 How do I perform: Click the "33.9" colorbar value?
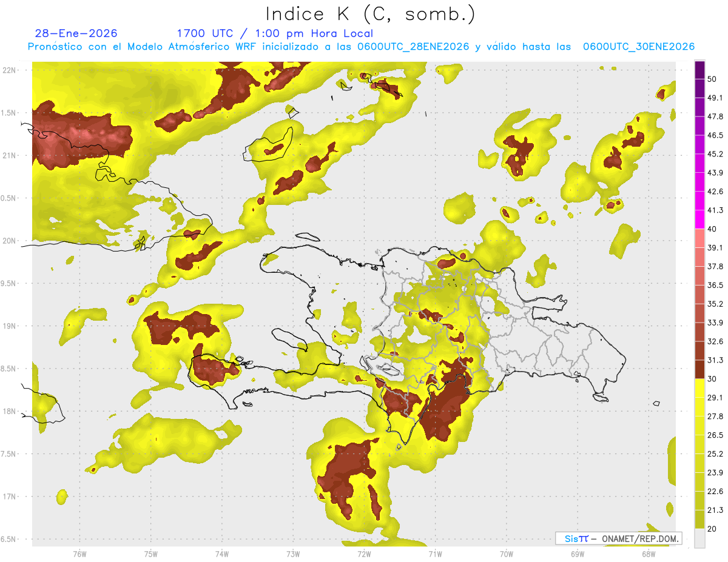pos(715,323)
